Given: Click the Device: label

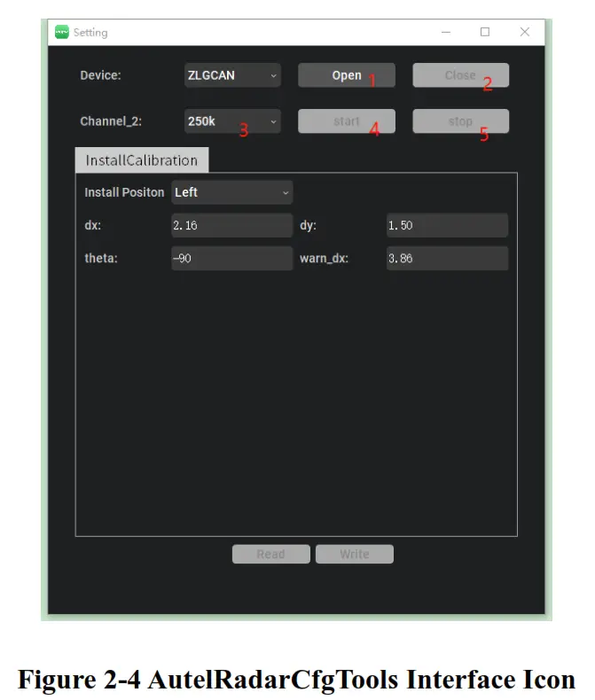Looking at the screenshot, I should point(100,75).
